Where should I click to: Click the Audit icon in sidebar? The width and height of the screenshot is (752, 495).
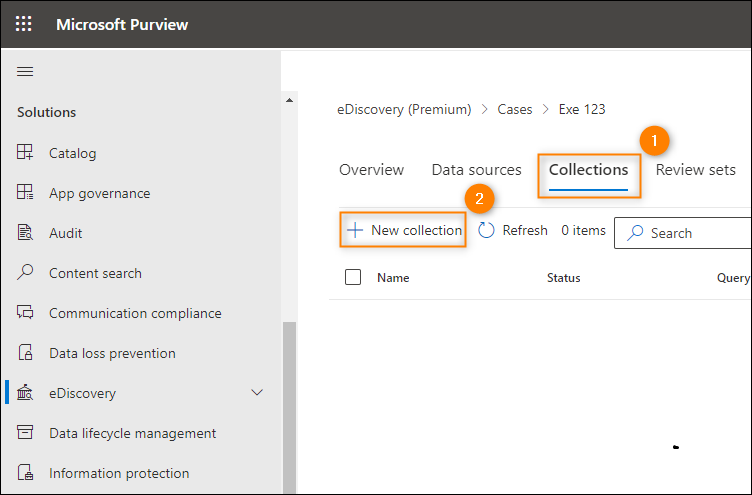25,232
